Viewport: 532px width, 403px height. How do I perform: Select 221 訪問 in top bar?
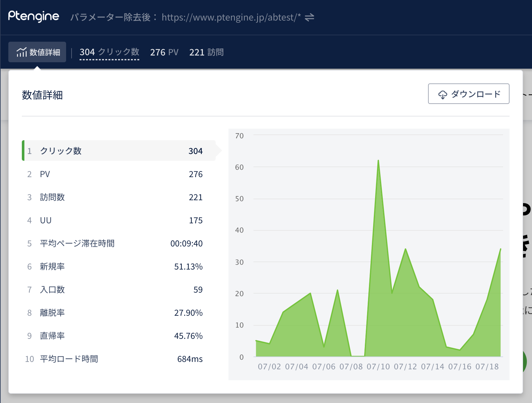(206, 52)
